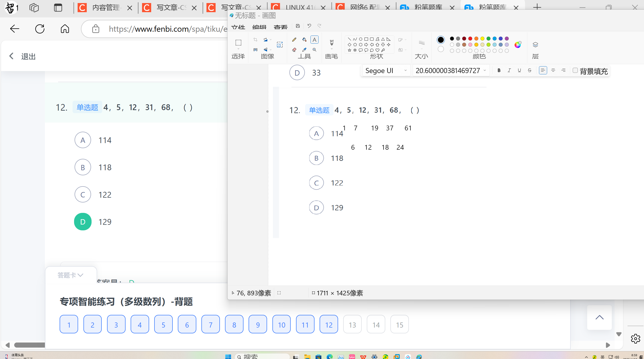Pick the Color picker eyedropper tool
Viewport: 644px width, 359px height.
click(x=304, y=50)
